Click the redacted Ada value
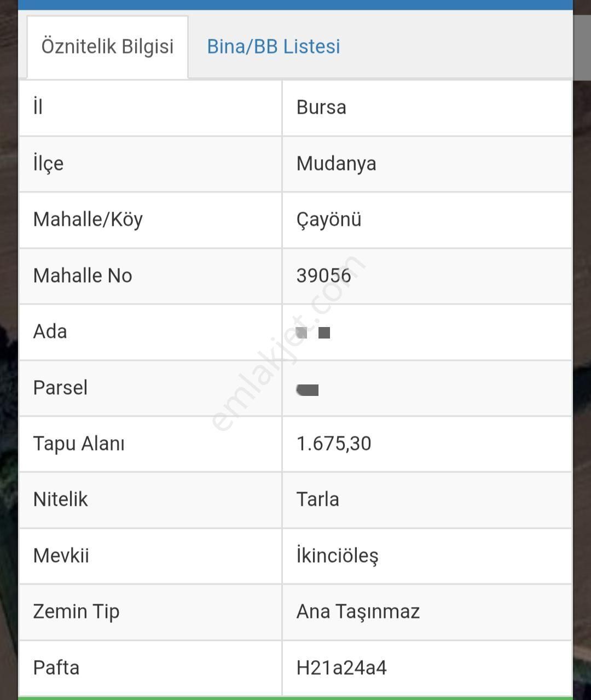 [x=313, y=332]
